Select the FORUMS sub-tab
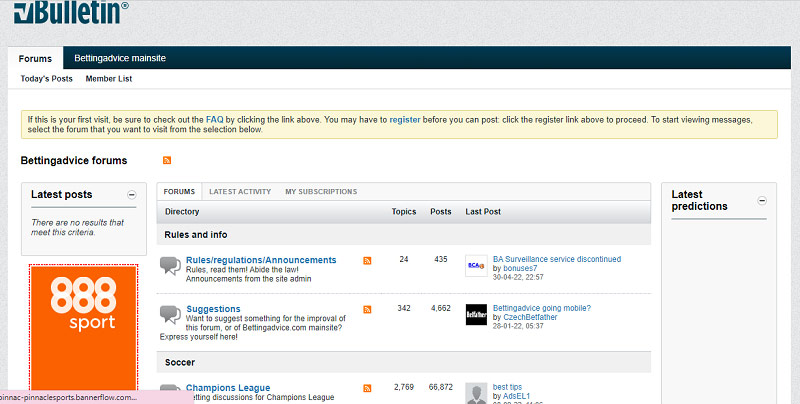The height and width of the screenshot is (404, 800). tap(179, 192)
